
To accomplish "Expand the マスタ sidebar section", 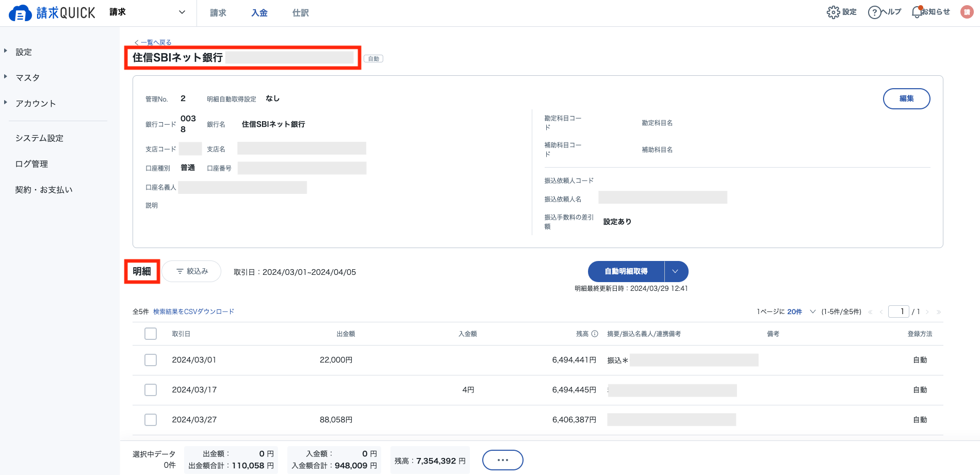I will [x=6, y=77].
